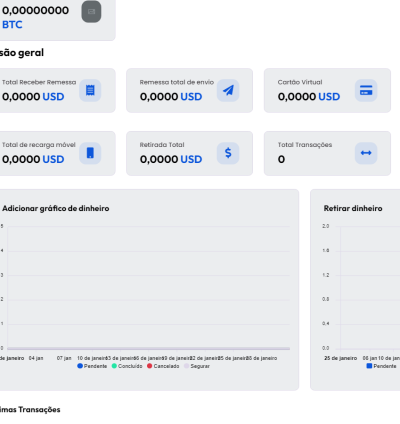Image resolution: width=400 pixels, height=424 pixels.
Task: Click the red Cancelado legend dot
Action: [x=150, y=366]
